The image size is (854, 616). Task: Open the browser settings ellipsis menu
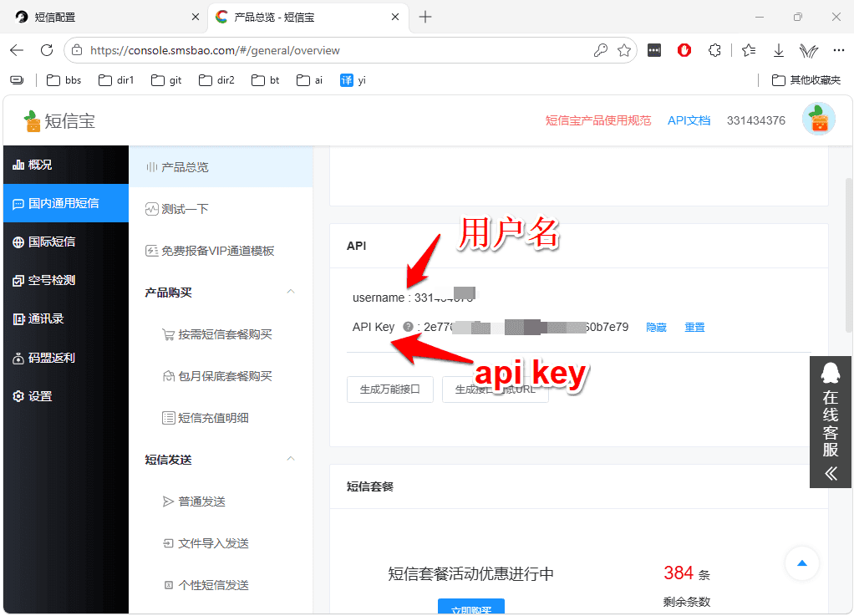coord(839,51)
